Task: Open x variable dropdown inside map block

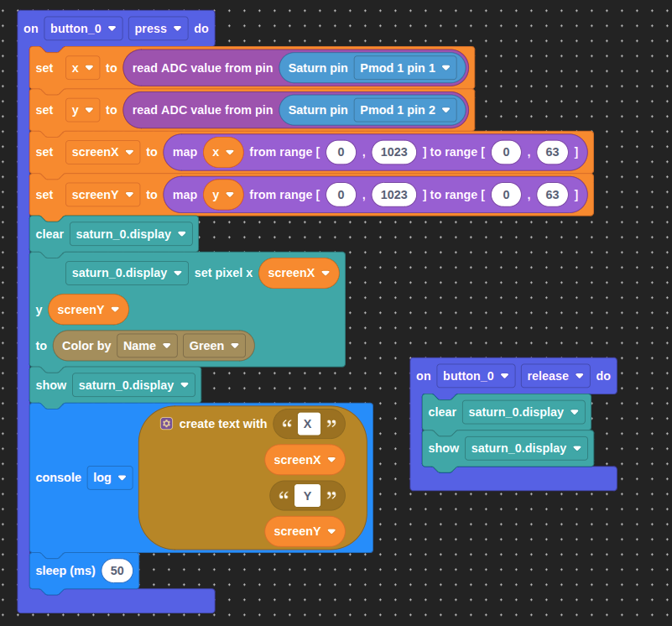Action: coord(223,152)
